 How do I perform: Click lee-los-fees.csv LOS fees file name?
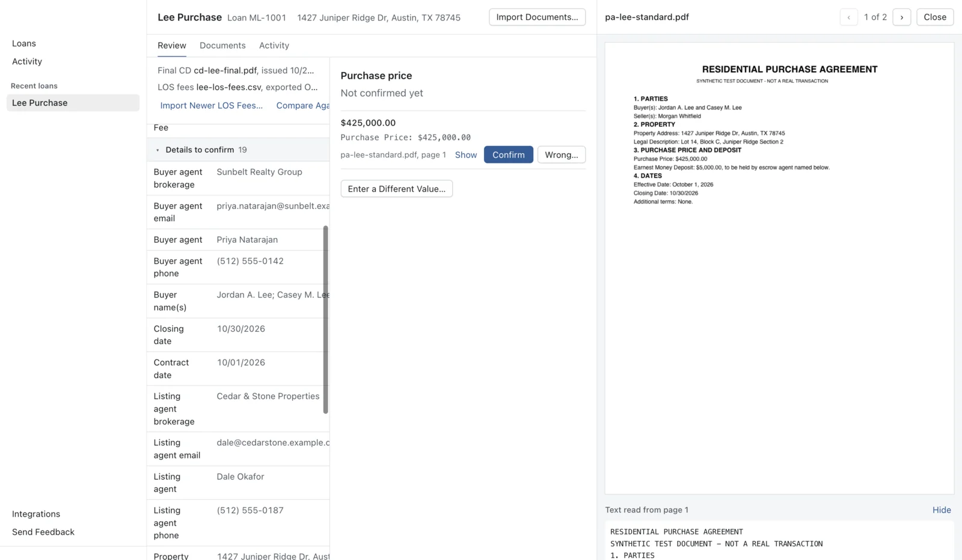coord(230,87)
